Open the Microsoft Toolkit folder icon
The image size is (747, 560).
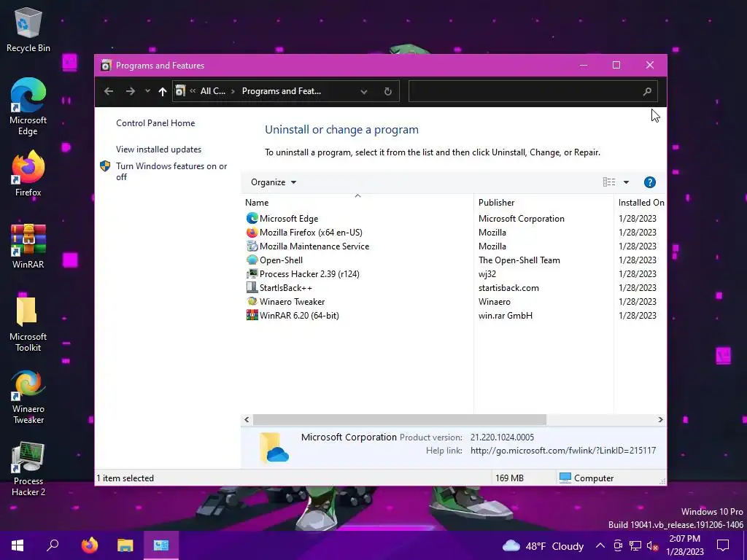pyautogui.click(x=28, y=324)
